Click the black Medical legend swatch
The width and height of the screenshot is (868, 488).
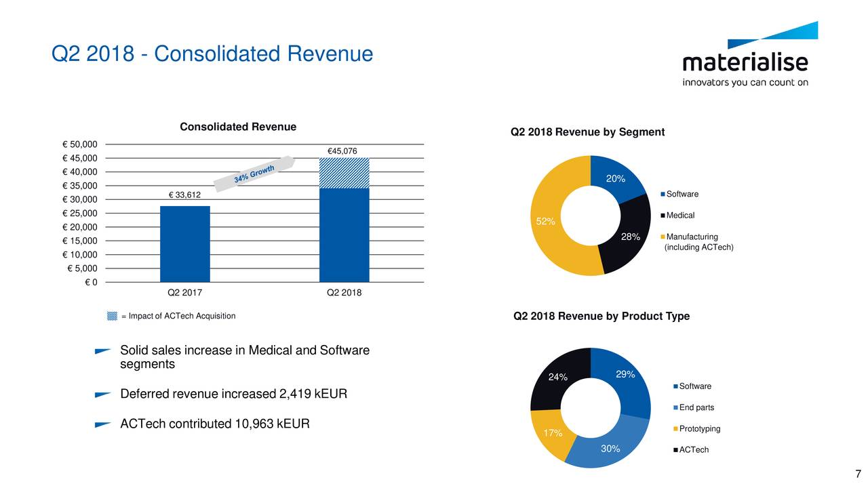tap(663, 216)
